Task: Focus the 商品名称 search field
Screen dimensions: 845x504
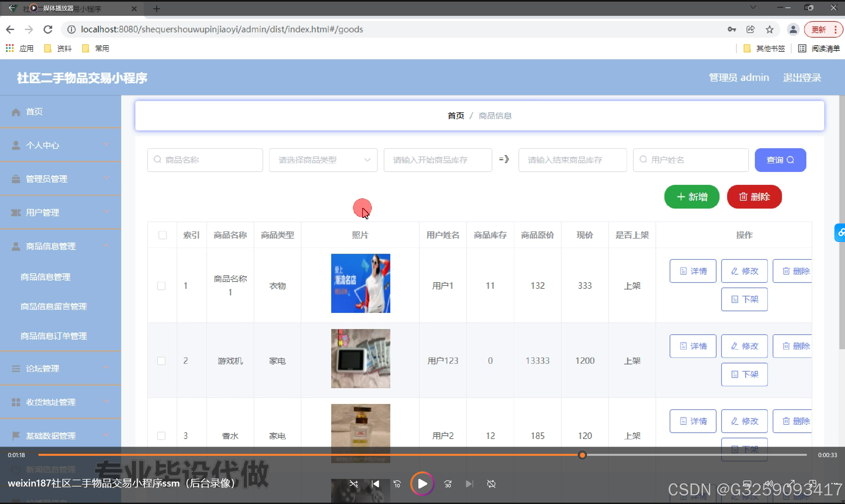Action: pyautogui.click(x=205, y=160)
